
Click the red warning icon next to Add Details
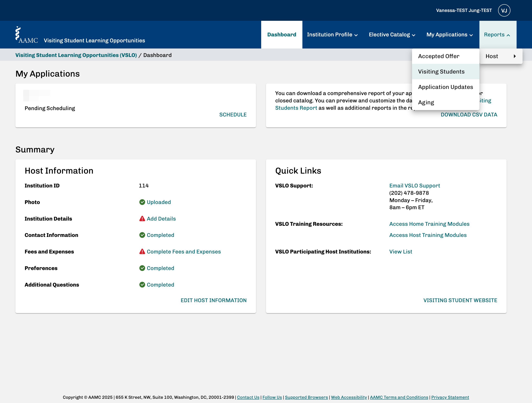click(142, 218)
